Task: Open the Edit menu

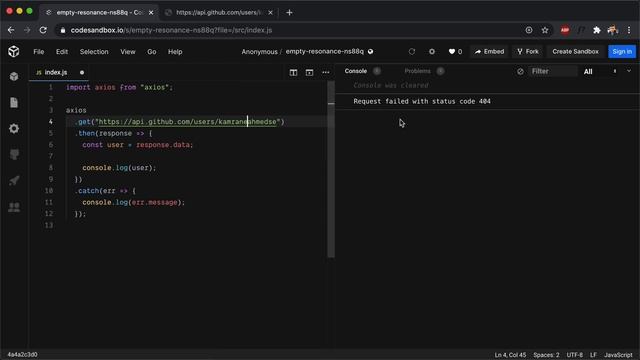Action: pyautogui.click(x=62, y=52)
